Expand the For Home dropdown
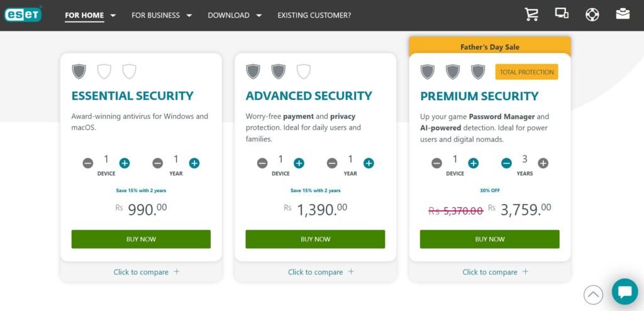Viewport: 644px width, 311px height. [x=91, y=15]
